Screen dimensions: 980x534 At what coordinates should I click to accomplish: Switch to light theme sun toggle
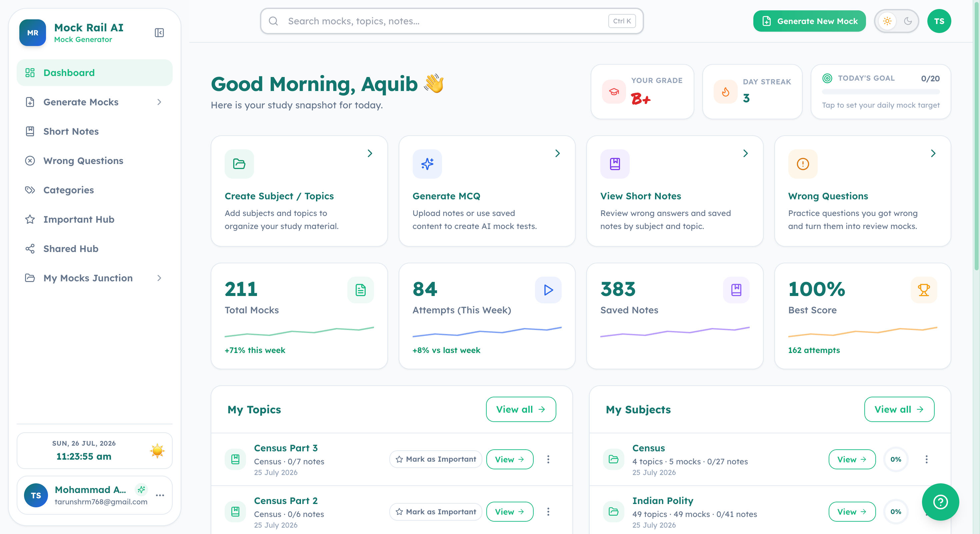(x=887, y=21)
